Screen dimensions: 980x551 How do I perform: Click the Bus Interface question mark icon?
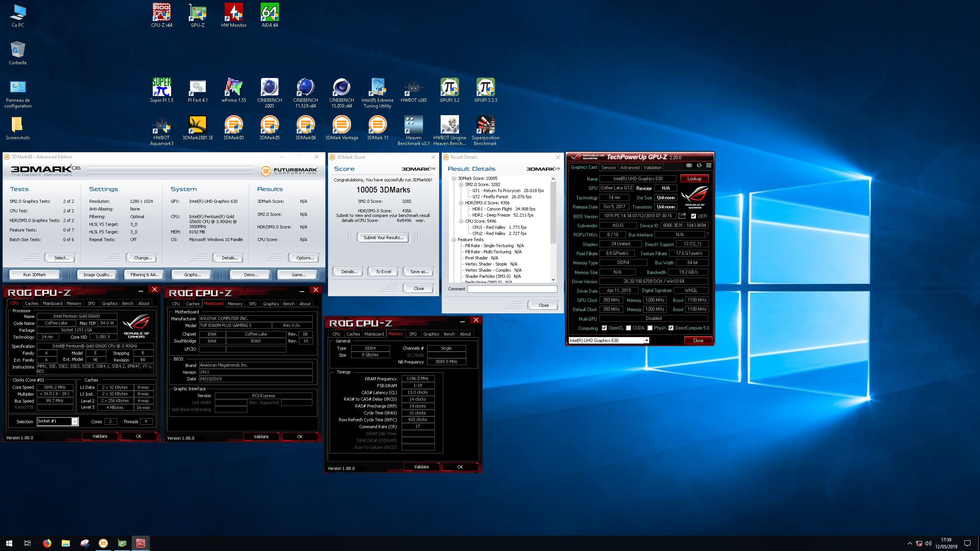click(707, 235)
